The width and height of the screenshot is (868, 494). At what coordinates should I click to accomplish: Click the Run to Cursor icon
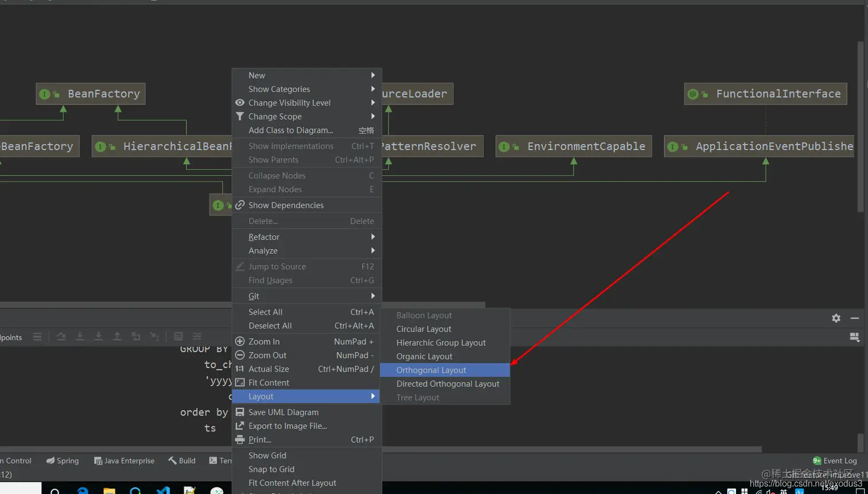pyautogui.click(x=155, y=337)
